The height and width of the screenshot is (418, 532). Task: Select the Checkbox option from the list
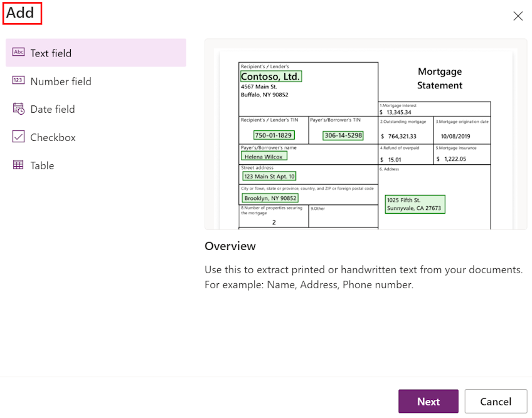point(52,137)
